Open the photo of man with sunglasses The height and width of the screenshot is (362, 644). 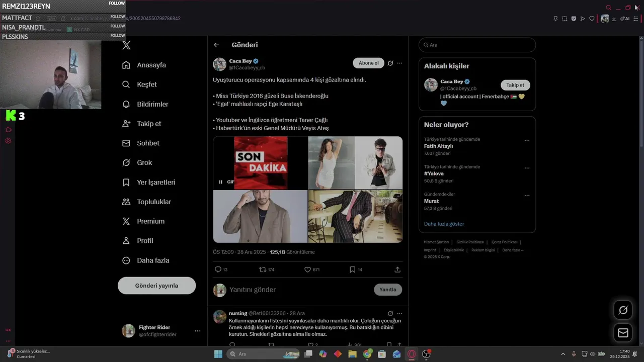[x=379, y=163]
